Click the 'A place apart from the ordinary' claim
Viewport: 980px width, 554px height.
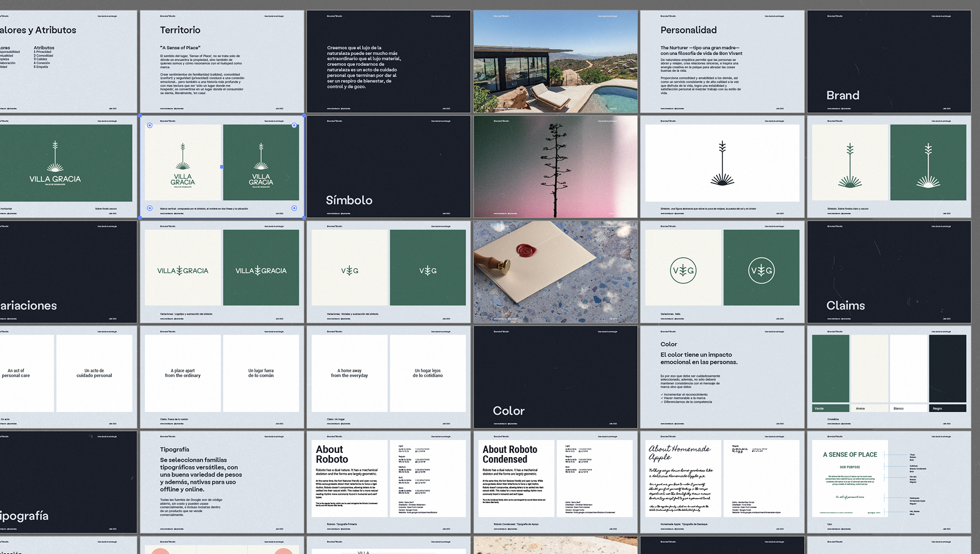[x=183, y=373]
